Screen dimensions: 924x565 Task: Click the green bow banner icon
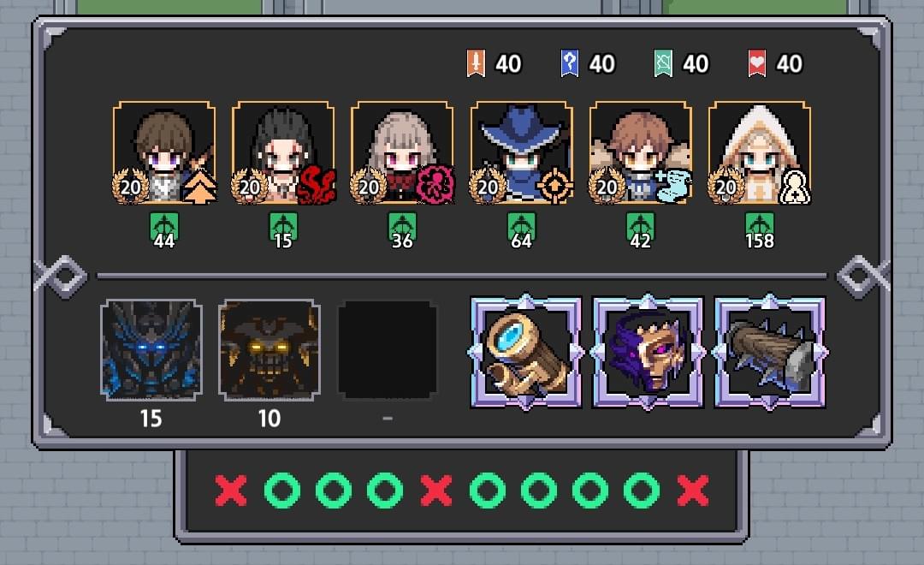[x=664, y=63]
